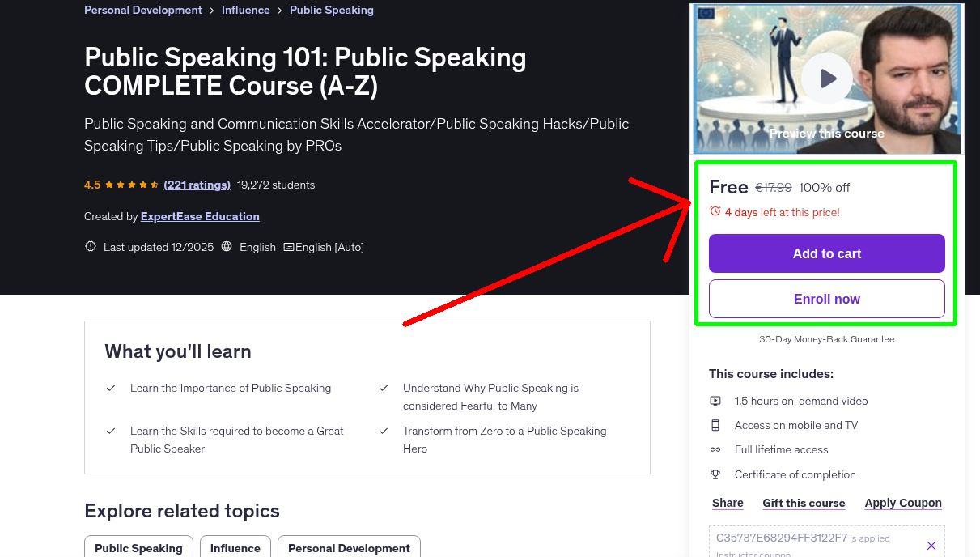This screenshot has height=557, width=980.
Task: Click the infinity lifetime access icon
Action: 715,449
